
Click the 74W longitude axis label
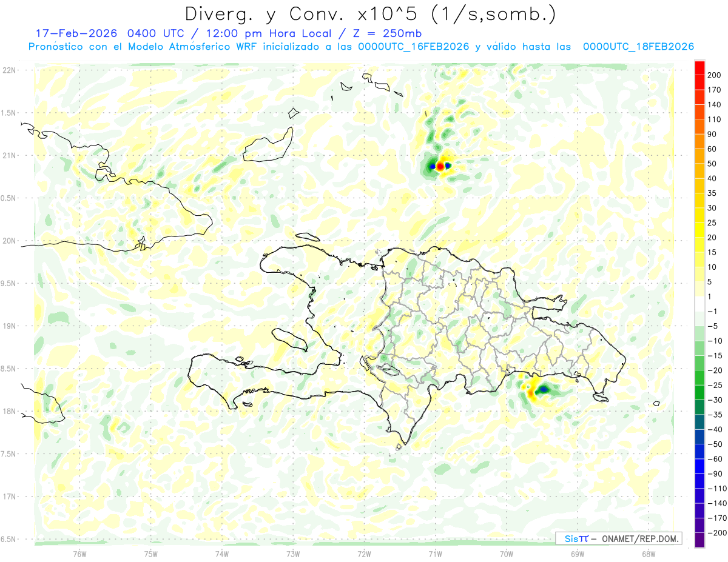(221, 554)
